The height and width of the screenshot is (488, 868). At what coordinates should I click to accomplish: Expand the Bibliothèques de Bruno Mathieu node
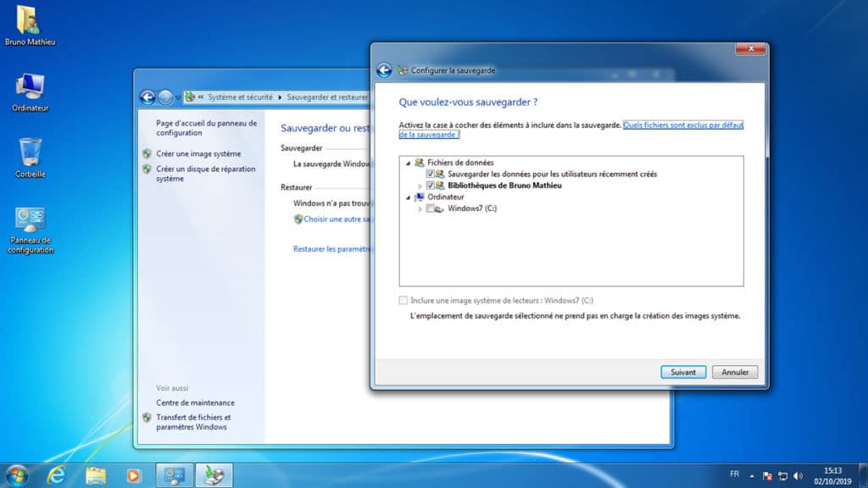420,186
